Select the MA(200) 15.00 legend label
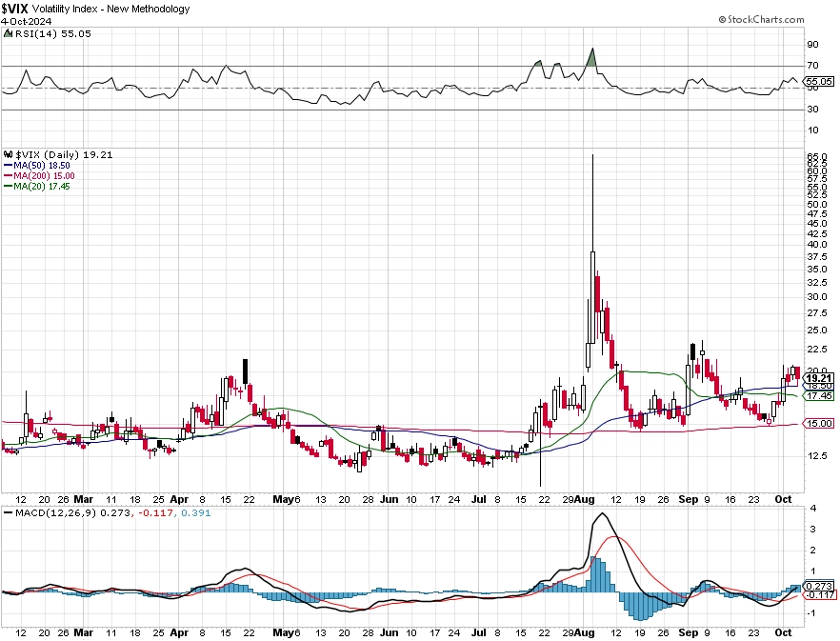This screenshot has width=840, height=641. (x=39, y=176)
